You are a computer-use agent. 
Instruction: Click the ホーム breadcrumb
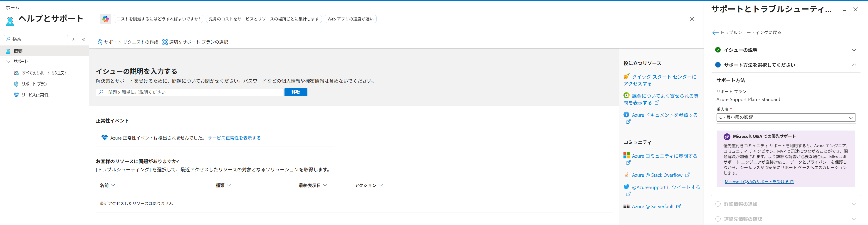point(12,7)
